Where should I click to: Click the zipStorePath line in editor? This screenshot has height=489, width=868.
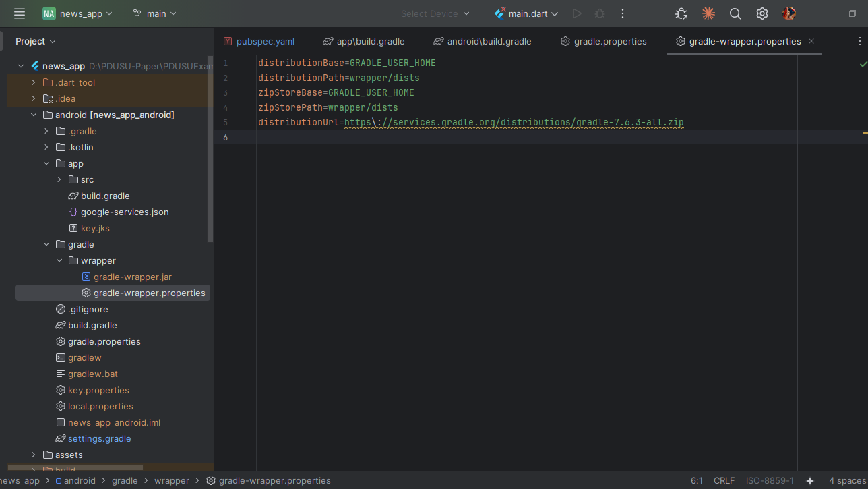pyautogui.click(x=328, y=107)
